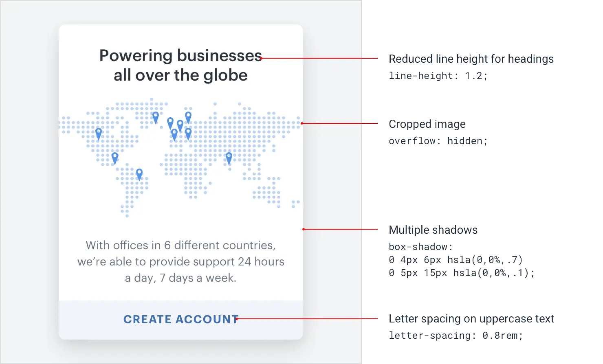
Task: Click the "Cropped image" annotation label
Action: pyautogui.click(x=427, y=124)
